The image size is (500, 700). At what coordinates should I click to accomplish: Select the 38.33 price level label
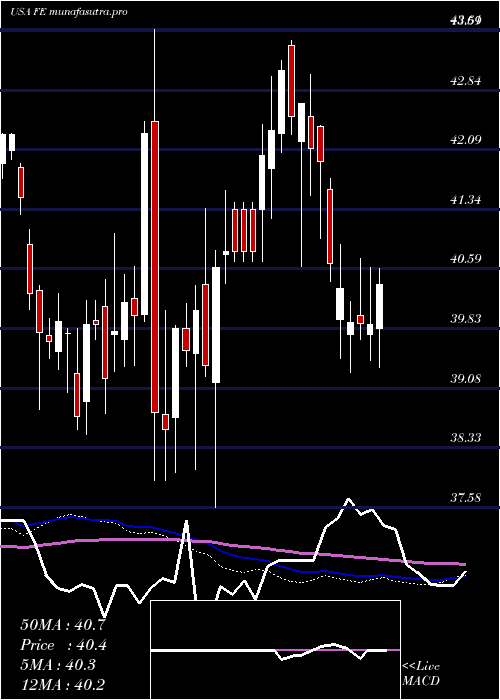(x=466, y=438)
